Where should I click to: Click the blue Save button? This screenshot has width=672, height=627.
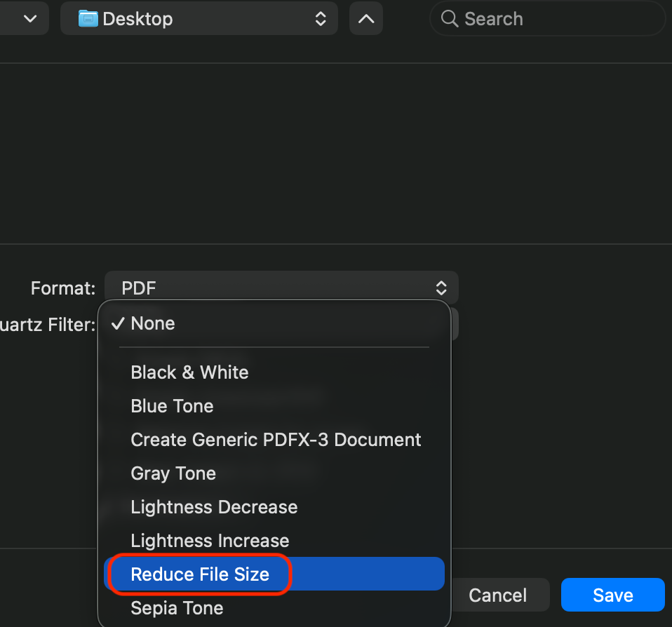[x=612, y=595]
